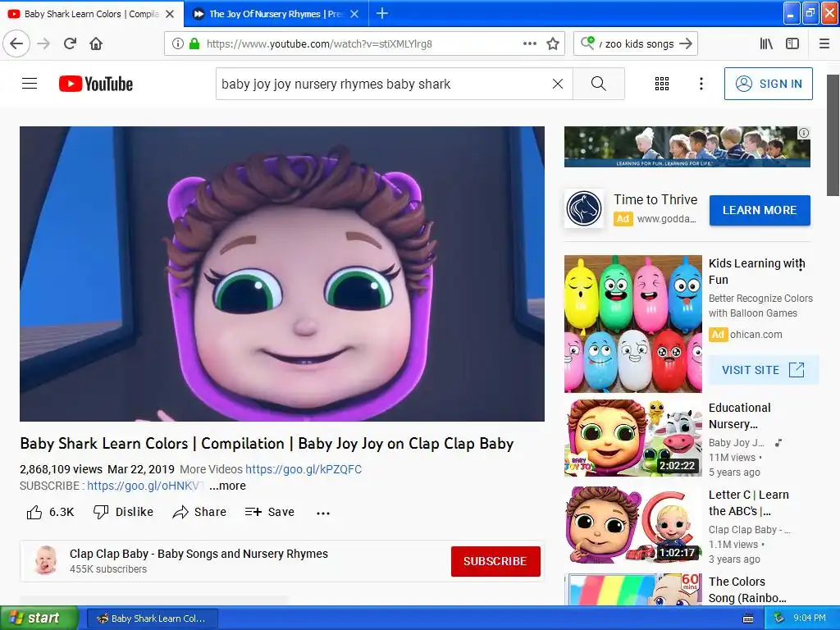
Task: Click the ad info icon on banner
Action: pos(804,133)
